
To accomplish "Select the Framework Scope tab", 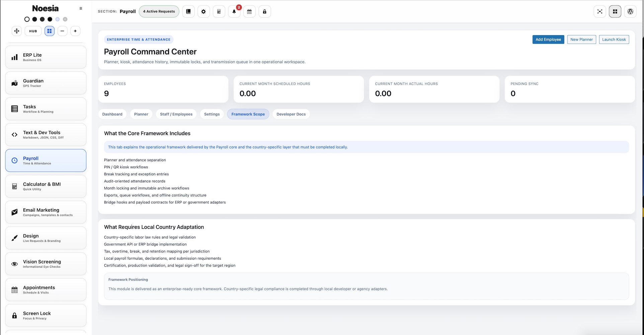I will (248, 114).
